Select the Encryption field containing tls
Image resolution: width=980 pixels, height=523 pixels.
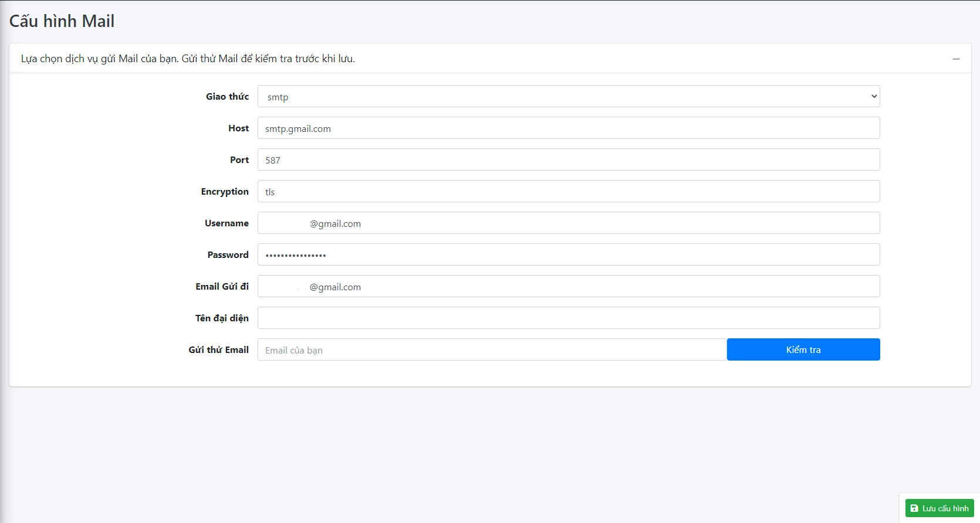[x=568, y=192]
